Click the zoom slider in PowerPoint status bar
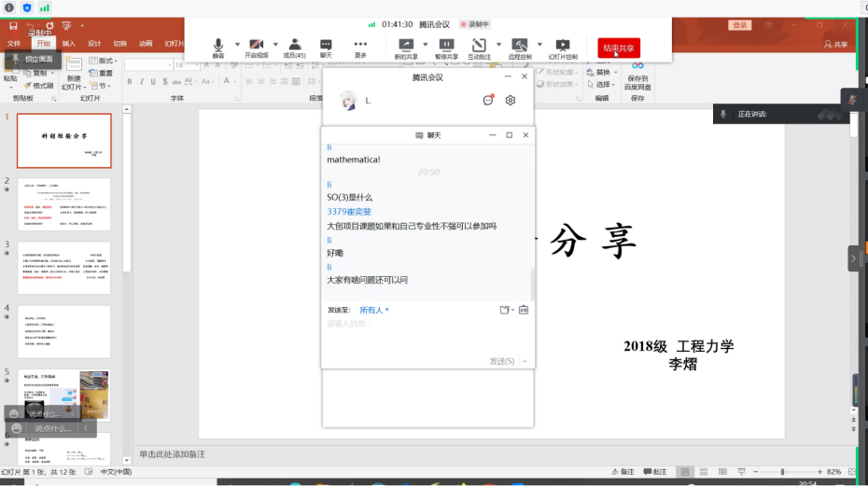868x487 pixels. [x=782, y=472]
